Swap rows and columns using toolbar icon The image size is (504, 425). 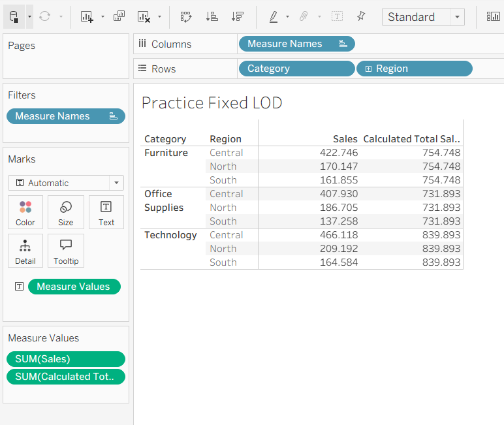[x=186, y=16]
